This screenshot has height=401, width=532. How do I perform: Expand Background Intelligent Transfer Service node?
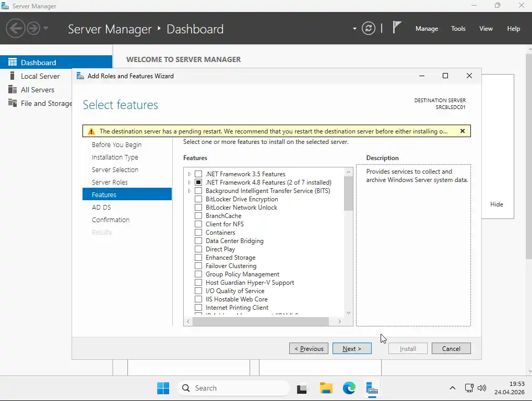pyautogui.click(x=190, y=191)
